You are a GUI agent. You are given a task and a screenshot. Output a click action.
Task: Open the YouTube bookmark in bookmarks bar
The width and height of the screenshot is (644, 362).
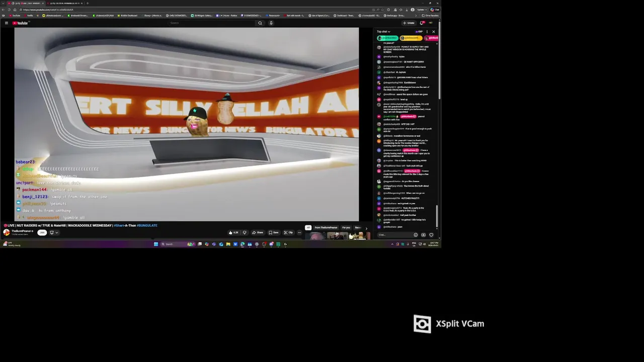point(15,16)
